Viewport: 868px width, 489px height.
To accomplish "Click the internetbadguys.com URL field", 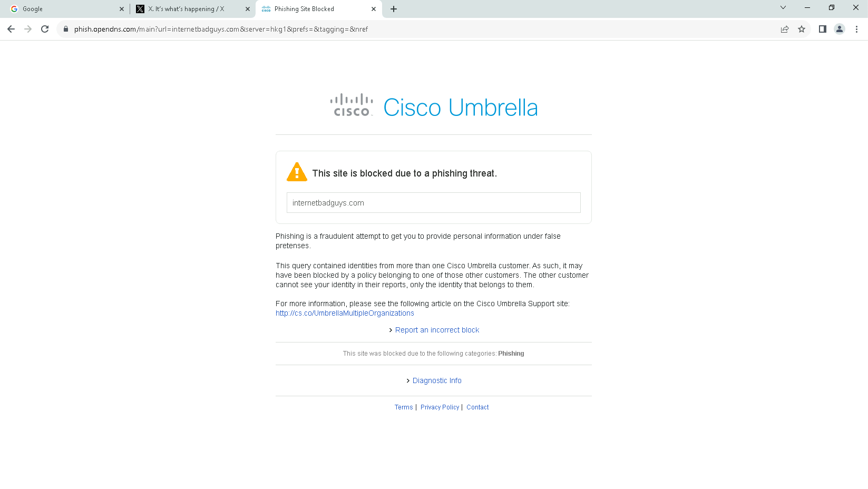I will coord(433,203).
